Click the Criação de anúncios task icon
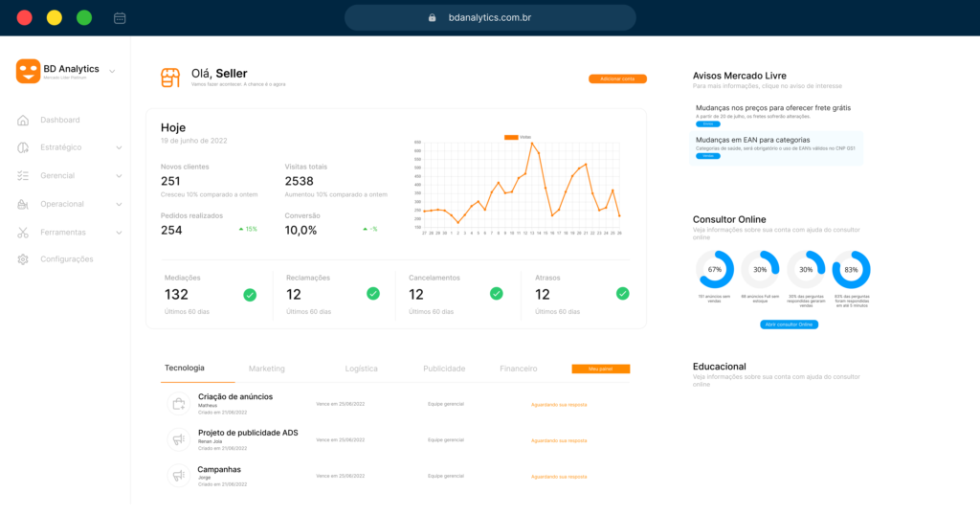The image size is (980, 515). coord(177,404)
